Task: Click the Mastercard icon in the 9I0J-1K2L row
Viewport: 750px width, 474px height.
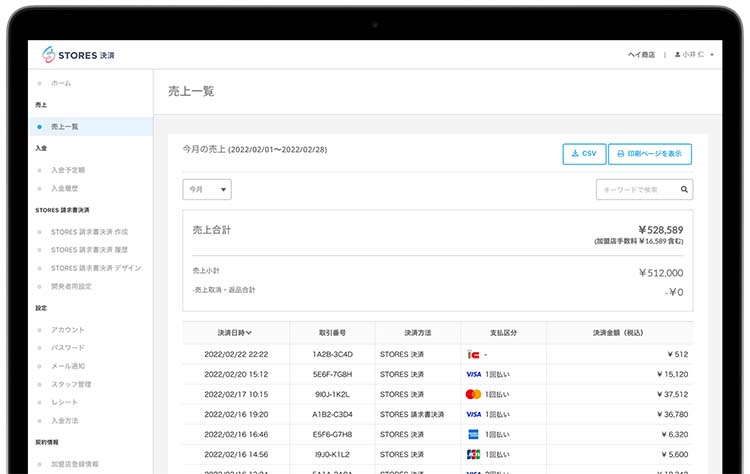Action: [x=473, y=394]
